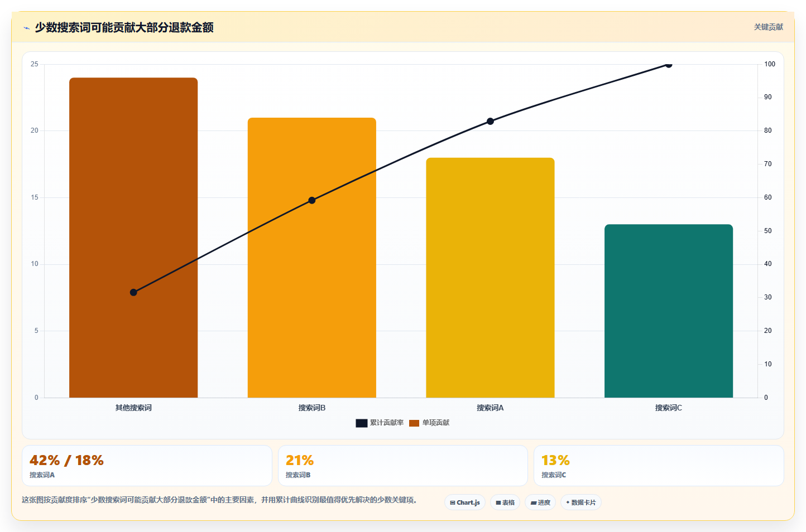Viewport: 806px width, 532px height.
Task: Click the 其他搜索词 x-axis label
Action: point(133,408)
